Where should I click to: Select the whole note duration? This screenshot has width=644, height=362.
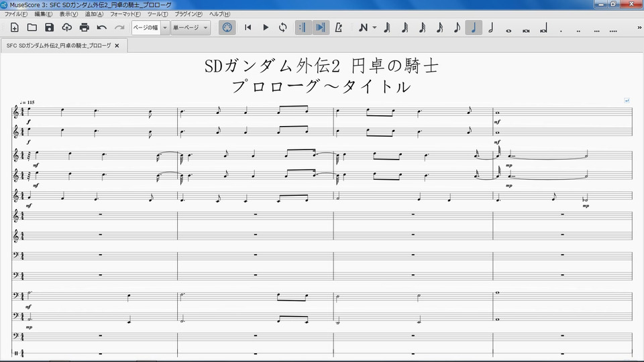(508, 30)
